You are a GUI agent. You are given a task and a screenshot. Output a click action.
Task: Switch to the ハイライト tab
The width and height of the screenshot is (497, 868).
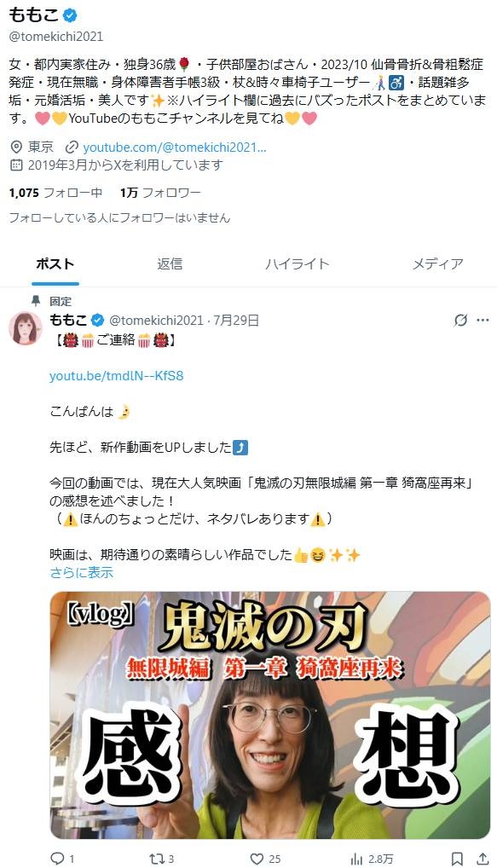tap(298, 264)
